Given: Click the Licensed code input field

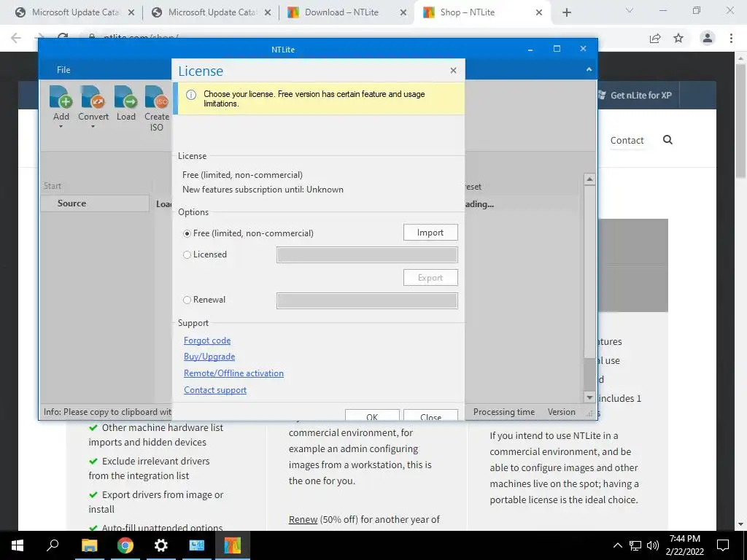Looking at the screenshot, I should click(367, 254).
